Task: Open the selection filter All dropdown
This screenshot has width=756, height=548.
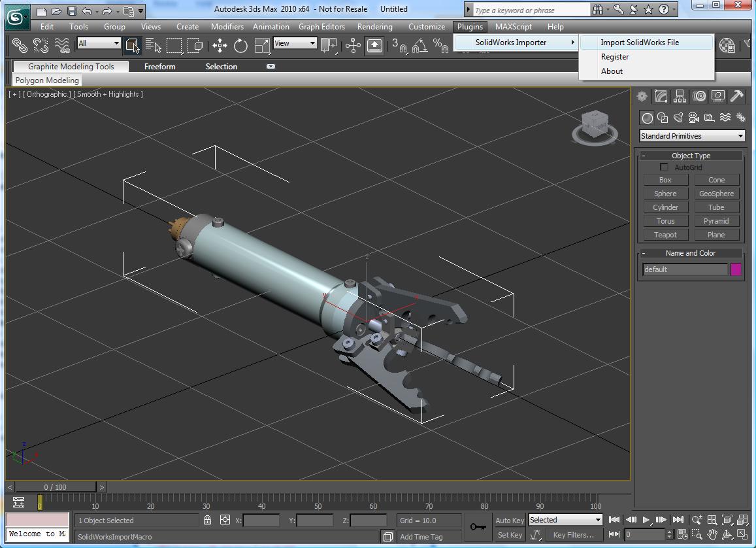Action: click(x=99, y=43)
